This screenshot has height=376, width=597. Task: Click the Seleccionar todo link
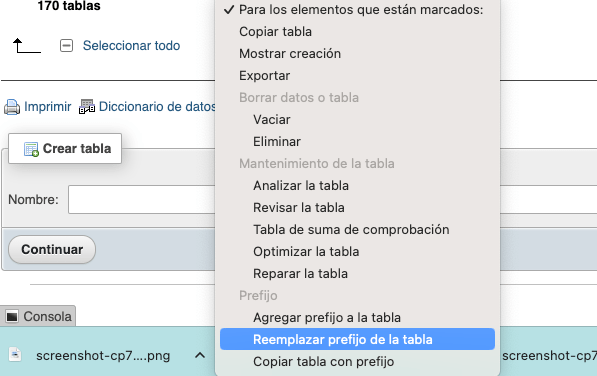(x=131, y=46)
